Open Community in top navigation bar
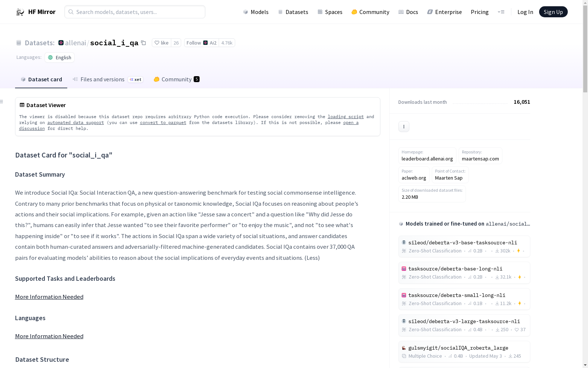The height and width of the screenshot is (368, 588). pyautogui.click(x=370, y=12)
